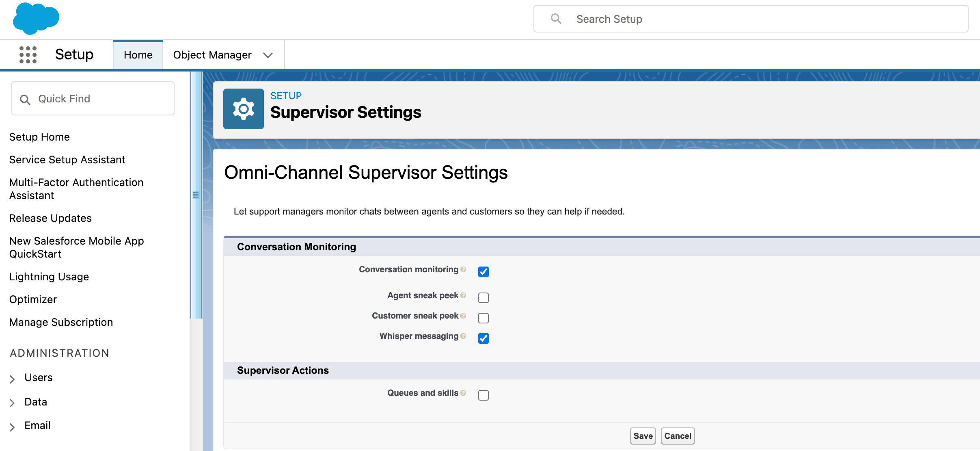Screen dimensions: 980x451
Task: Open the App Launcher dots icon
Action: click(28, 55)
